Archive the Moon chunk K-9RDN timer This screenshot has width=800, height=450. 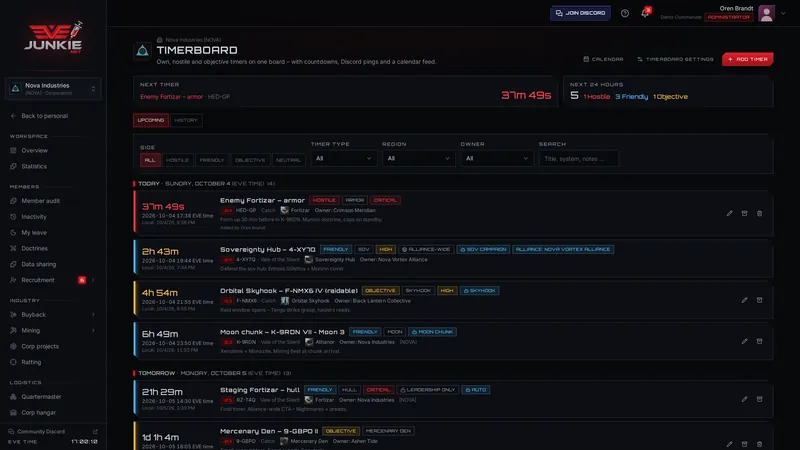pyautogui.click(x=759, y=341)
